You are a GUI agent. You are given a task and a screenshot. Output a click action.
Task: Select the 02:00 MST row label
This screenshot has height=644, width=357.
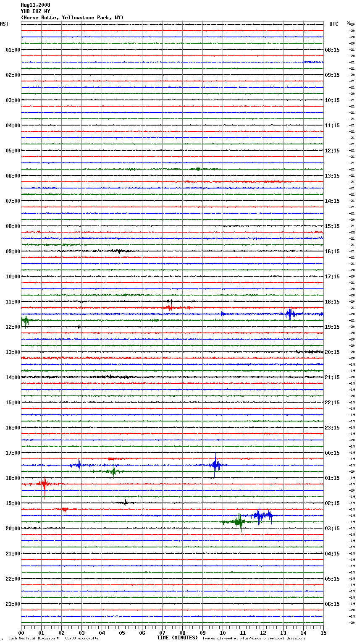(13, 75)
